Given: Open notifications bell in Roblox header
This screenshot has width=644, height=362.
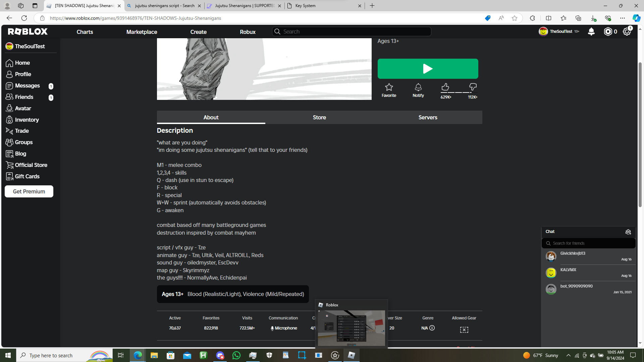Looking at the screenshot, I should pyautogui.click(x=591, y=32).
